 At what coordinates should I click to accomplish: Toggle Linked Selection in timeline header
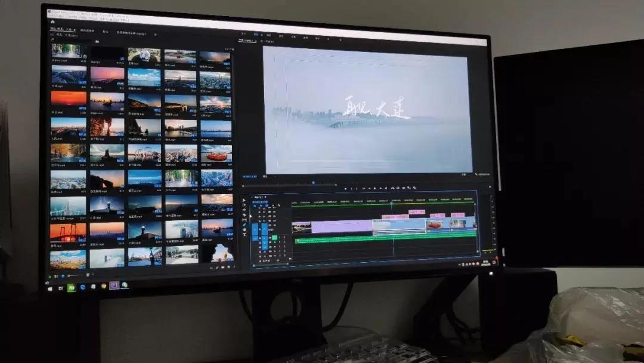pos(267,205)
